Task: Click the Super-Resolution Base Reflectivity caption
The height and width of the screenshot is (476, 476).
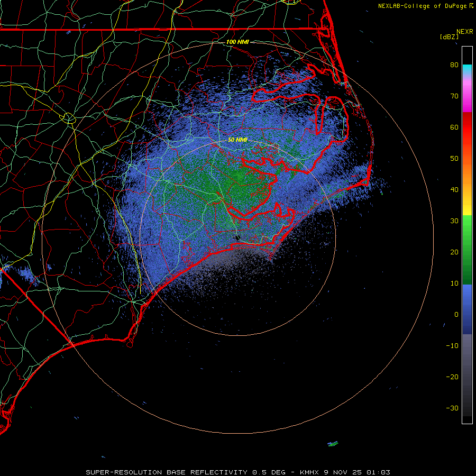Action: [237, 472]
